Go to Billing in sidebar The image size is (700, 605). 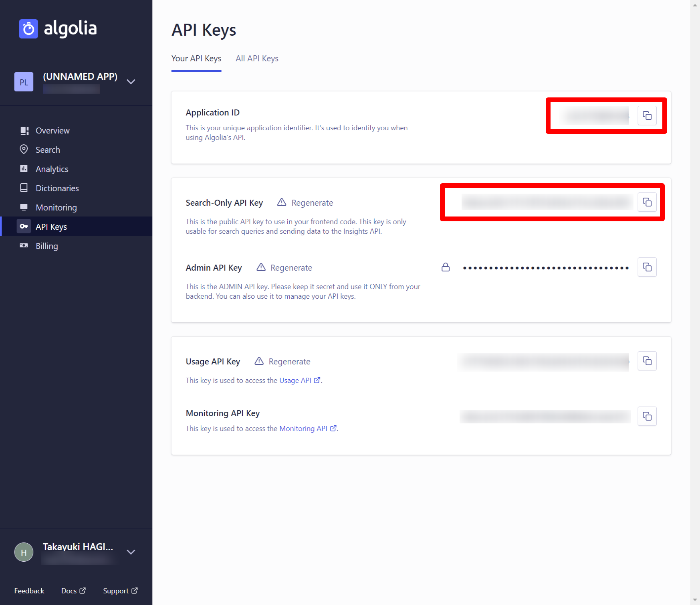[46, 246]
